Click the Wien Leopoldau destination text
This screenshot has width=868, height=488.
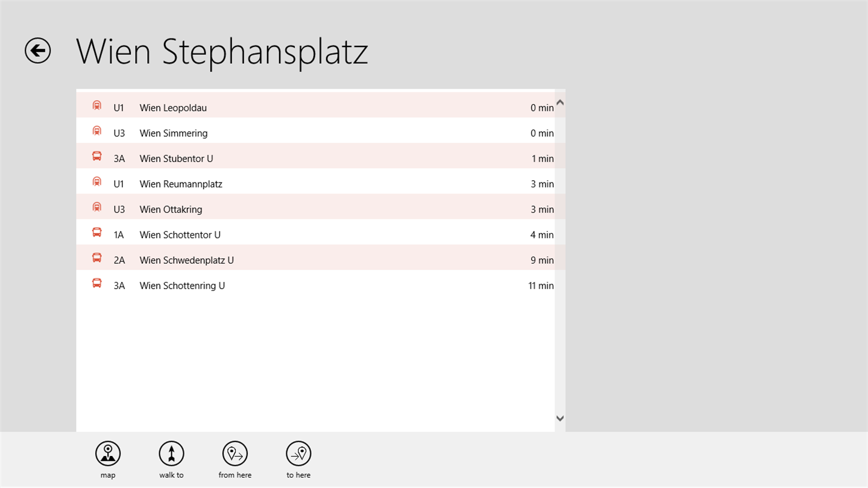point(173,108)
